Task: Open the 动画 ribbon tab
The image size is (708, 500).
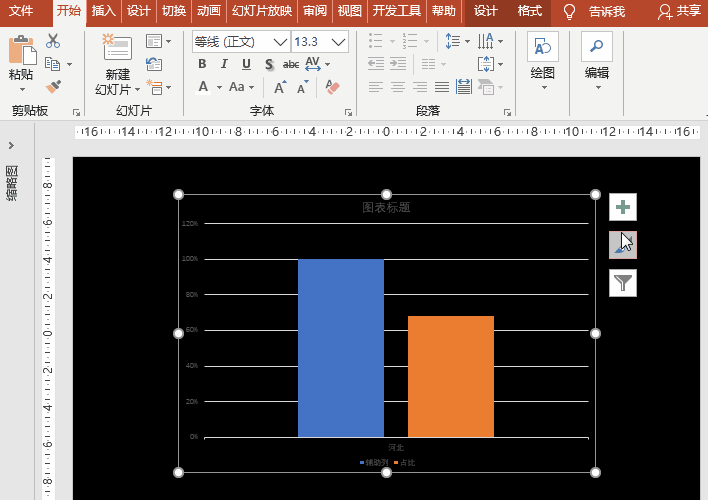Action: (209, 10)
